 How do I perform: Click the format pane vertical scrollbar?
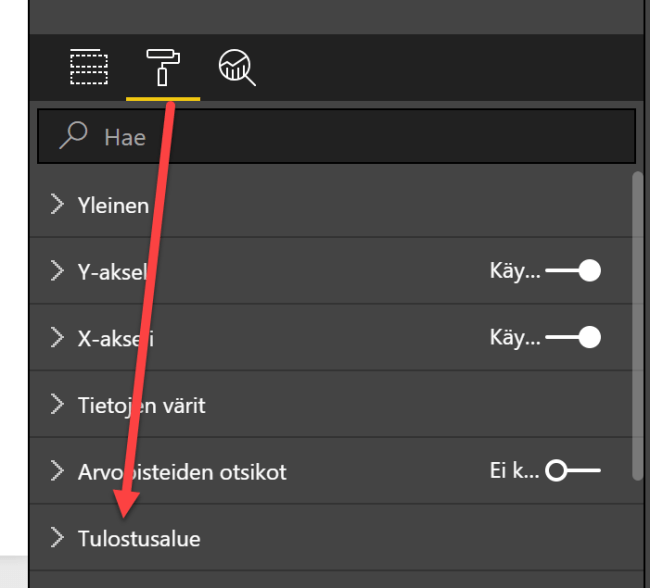[637, 320]
